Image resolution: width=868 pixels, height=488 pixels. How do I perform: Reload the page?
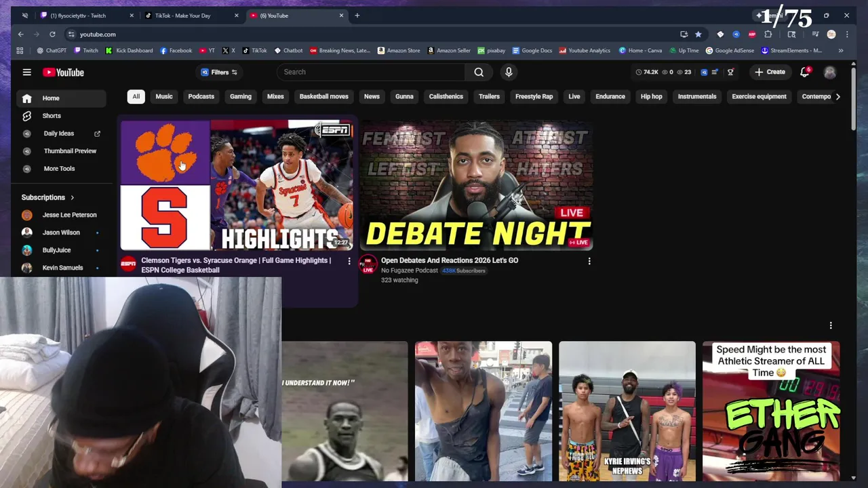pos(52,34)
